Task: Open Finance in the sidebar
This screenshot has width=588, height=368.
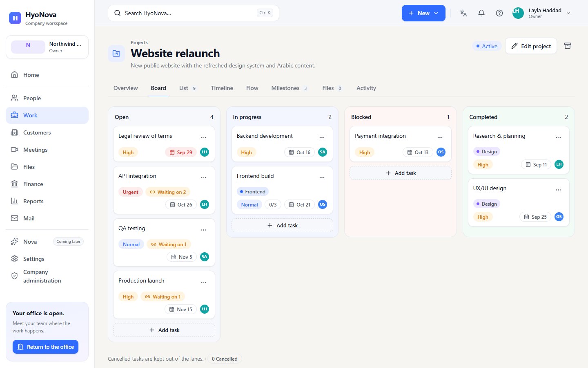Action: (x=47, y=184)
